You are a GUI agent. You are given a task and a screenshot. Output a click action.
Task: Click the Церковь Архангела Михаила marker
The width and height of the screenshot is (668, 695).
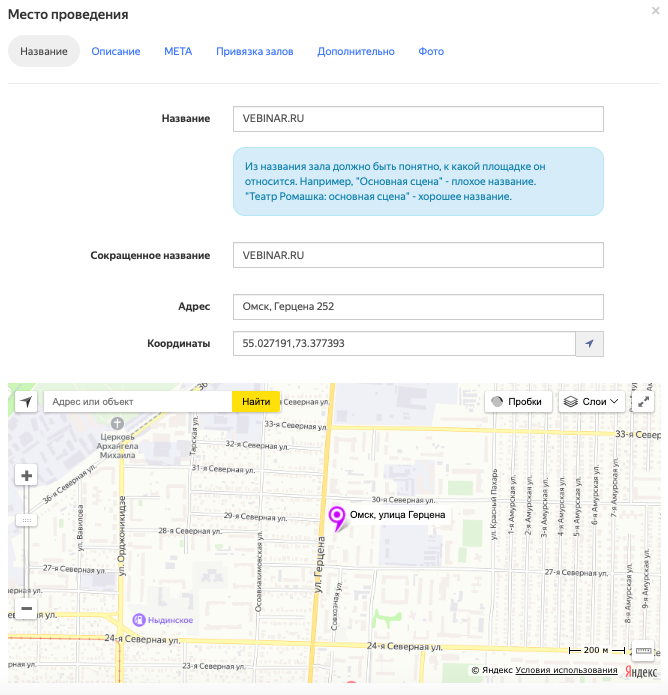[117, 423]
